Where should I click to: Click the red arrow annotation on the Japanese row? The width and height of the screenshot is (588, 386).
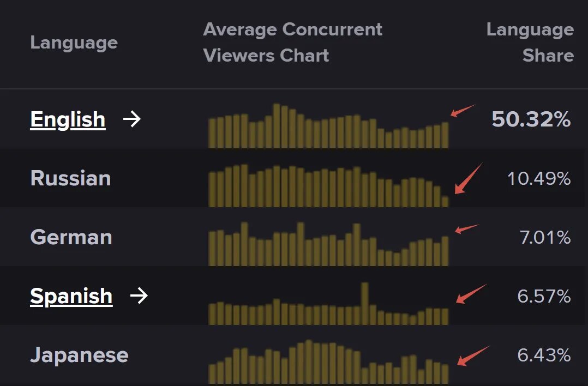point(472,356)
